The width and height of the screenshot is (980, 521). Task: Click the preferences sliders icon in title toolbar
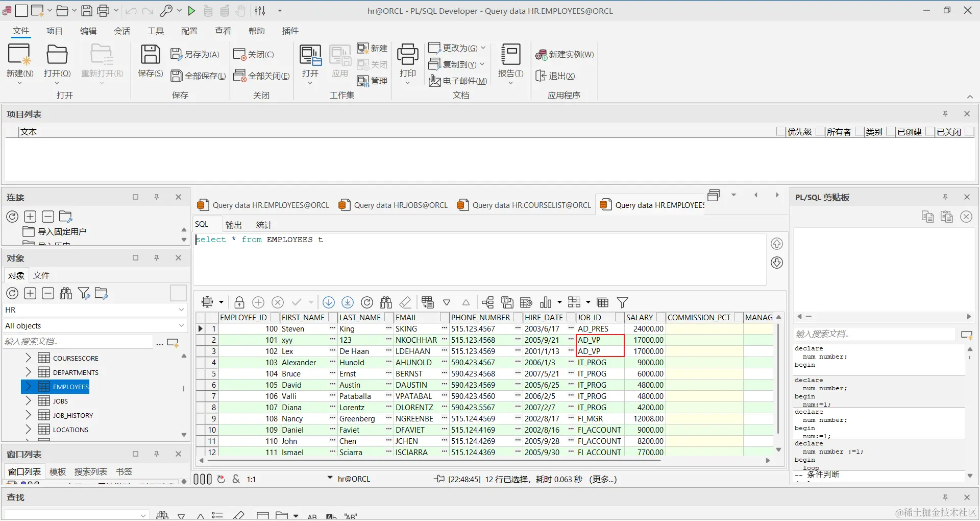click(260, 11)
